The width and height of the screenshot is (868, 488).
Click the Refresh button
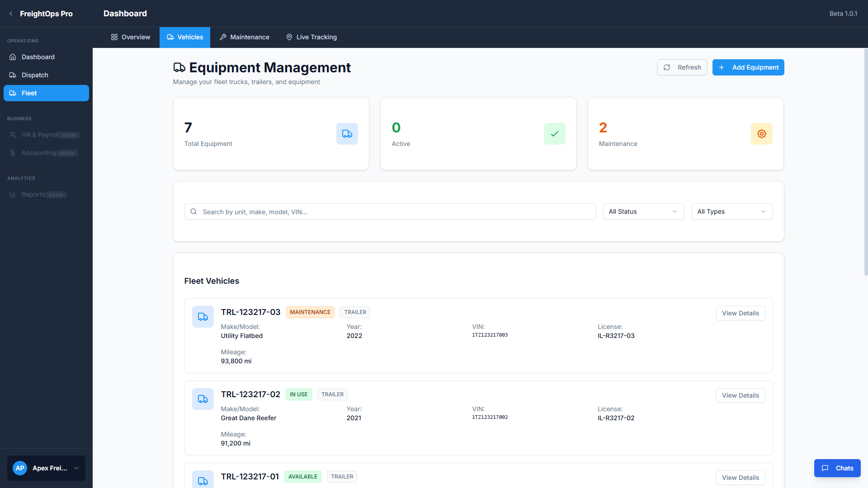682,67
